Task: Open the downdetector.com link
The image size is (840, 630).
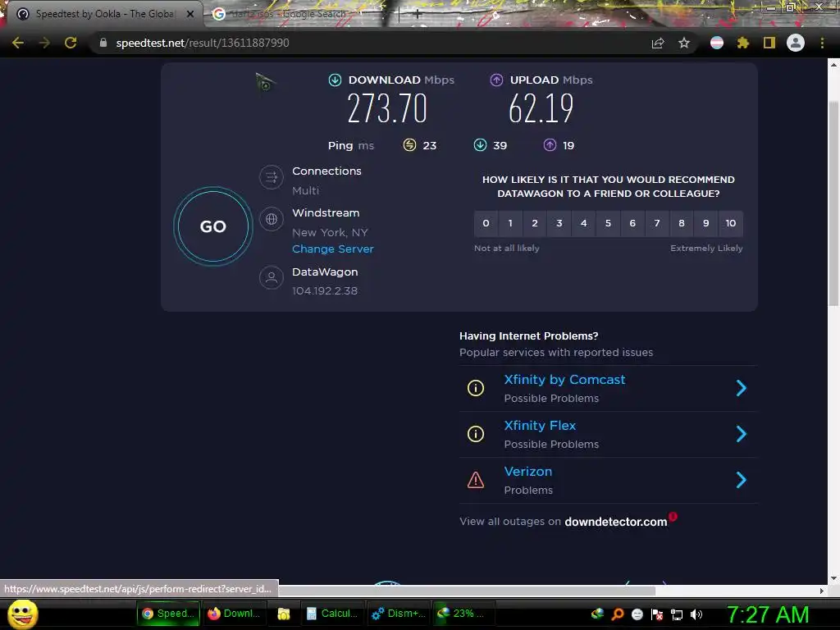Action: tap(616, 522)
